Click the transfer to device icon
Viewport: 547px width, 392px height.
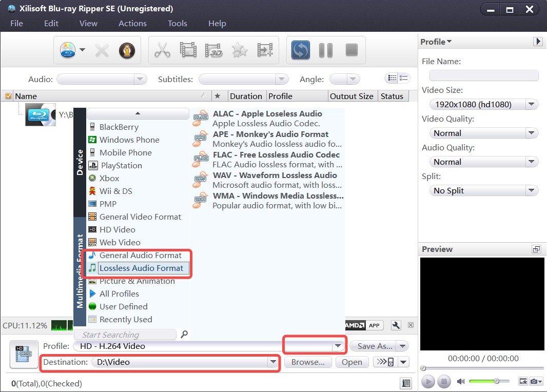coord(385,362)
